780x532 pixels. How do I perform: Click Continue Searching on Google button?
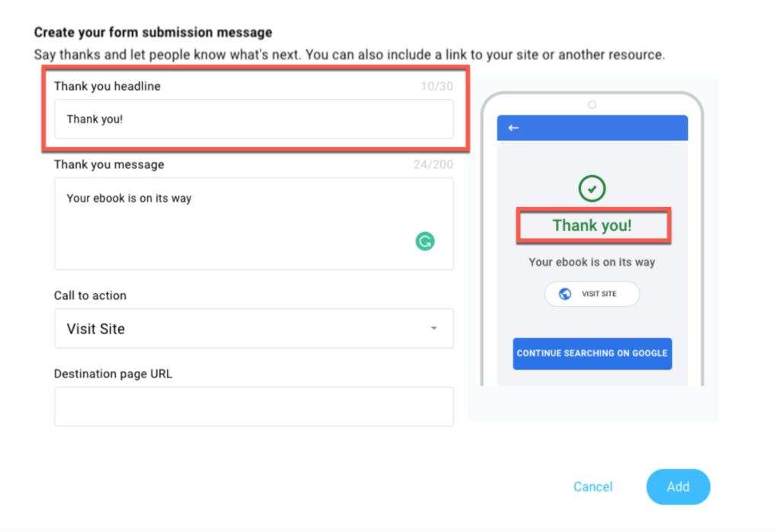[592, 353]
